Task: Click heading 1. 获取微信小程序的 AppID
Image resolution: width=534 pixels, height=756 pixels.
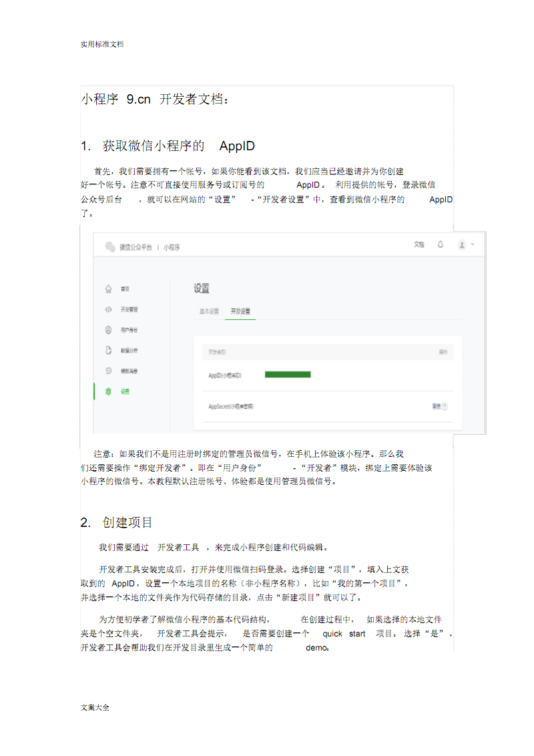Action: pos(168,146)
